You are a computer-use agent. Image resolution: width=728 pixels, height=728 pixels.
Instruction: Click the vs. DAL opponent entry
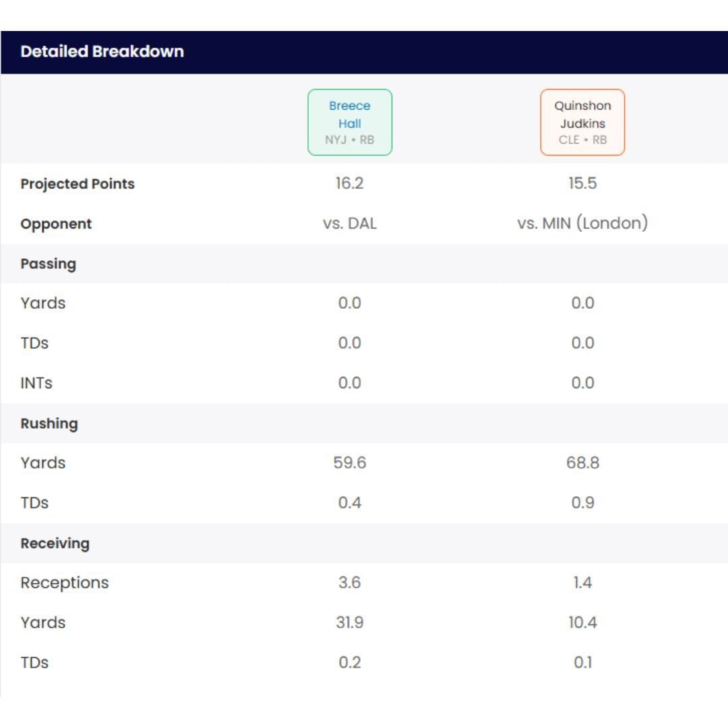(x=349, y=223)
